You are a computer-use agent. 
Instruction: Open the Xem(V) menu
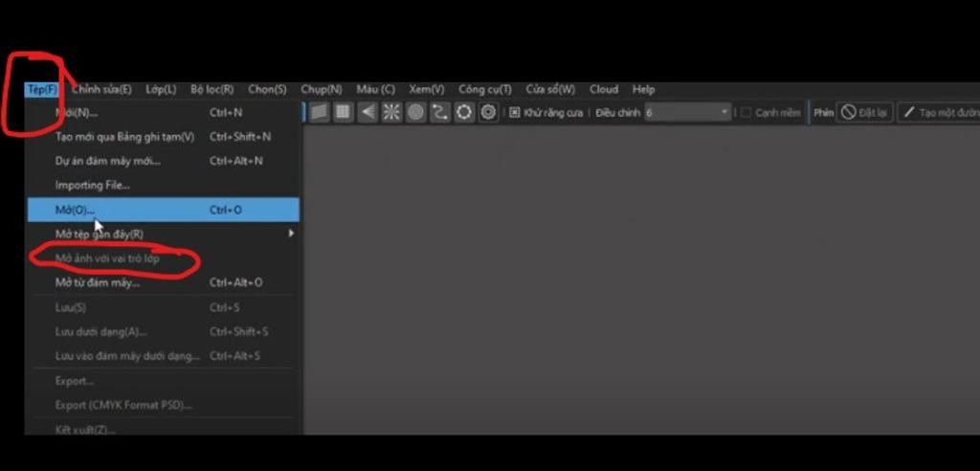point(426,89)
